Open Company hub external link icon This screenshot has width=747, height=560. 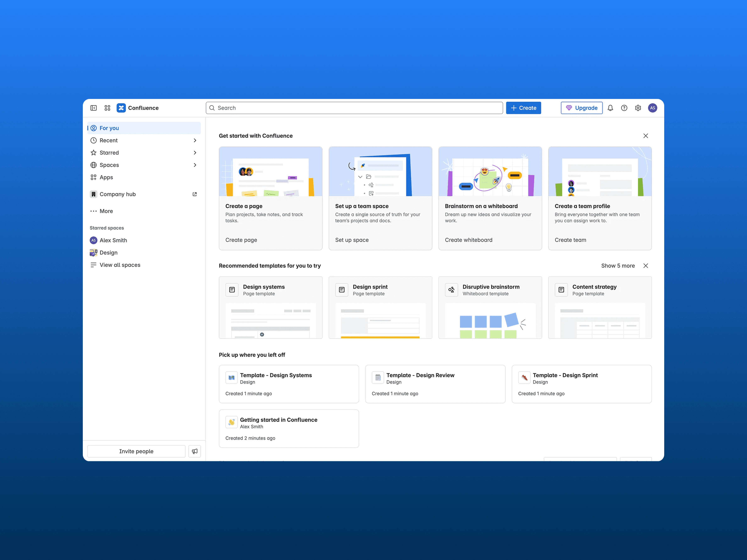click(x=194, y=194)
